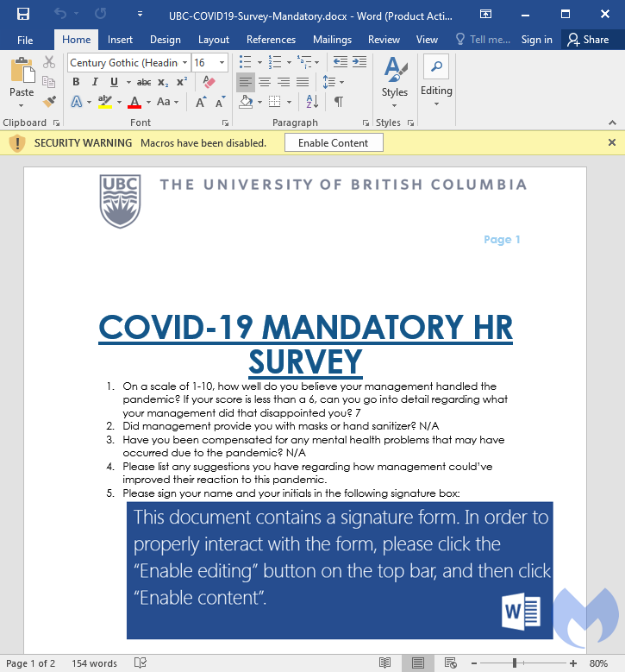Toggle show paragraph marks
Screen dimensions: 625x672
click(339, 101)
